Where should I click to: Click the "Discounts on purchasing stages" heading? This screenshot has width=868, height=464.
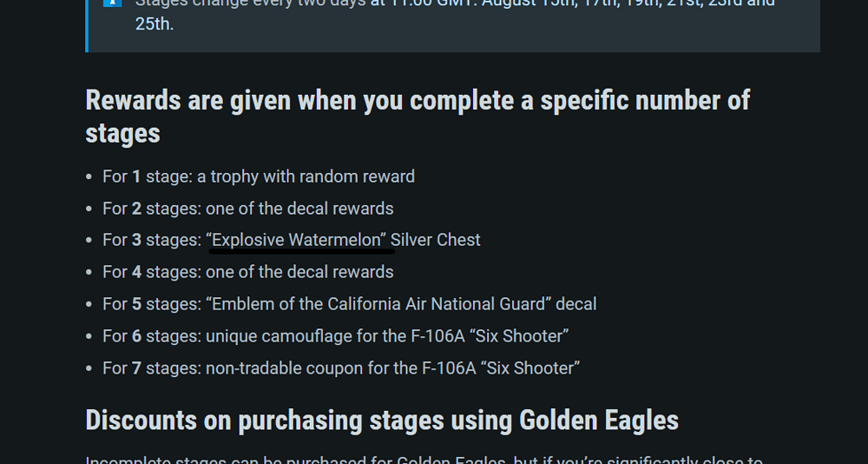click(x=382, y=421)
